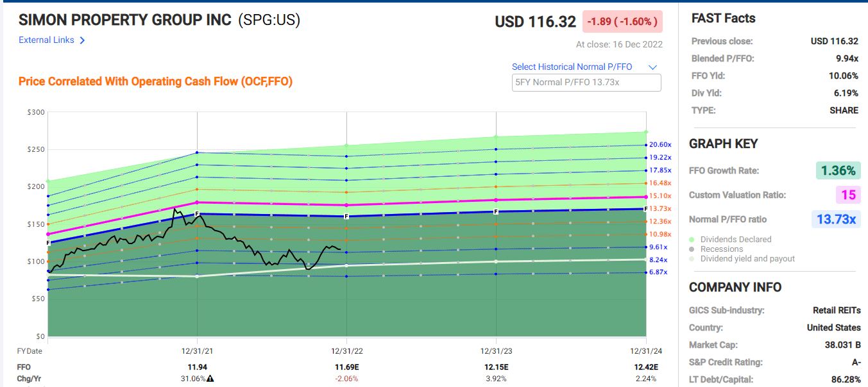Click the 10.98x multiple label
This screenshot has width=868, height=387.
pos(660,235)
